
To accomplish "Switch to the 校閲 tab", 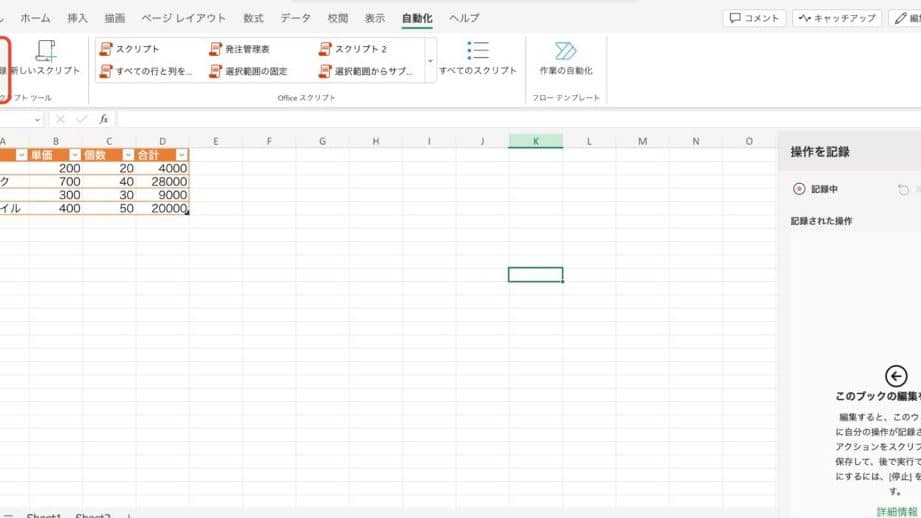I will pyautogui.click(x=338, y=18).
